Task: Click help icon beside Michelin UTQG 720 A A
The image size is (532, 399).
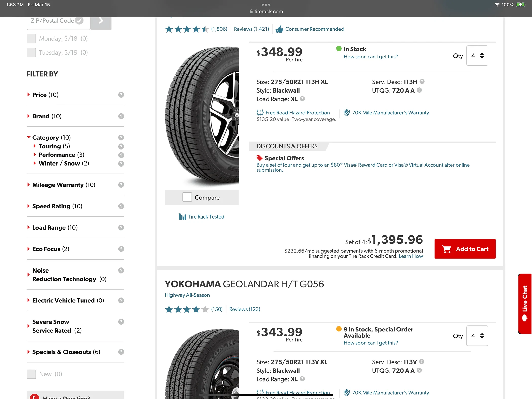Action: click(x=419, y=90)
